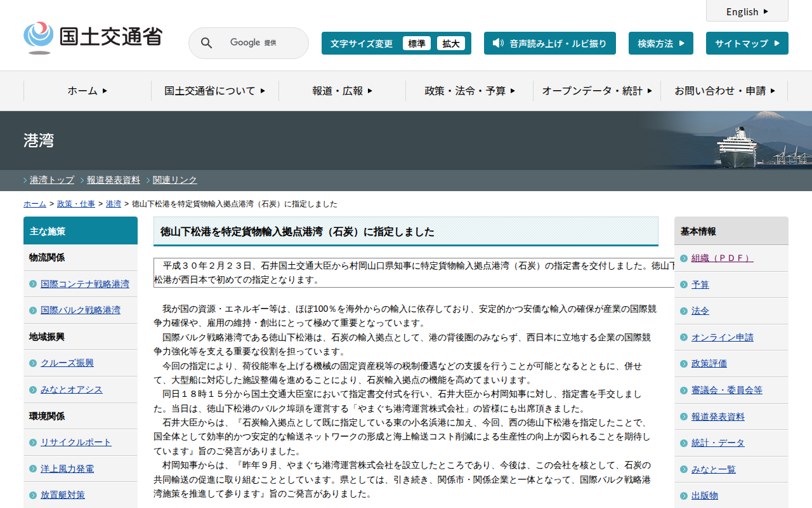Screen dimensions: 812x508
Task: Open the 報道・広報 navigation menu
Action: 342,91
